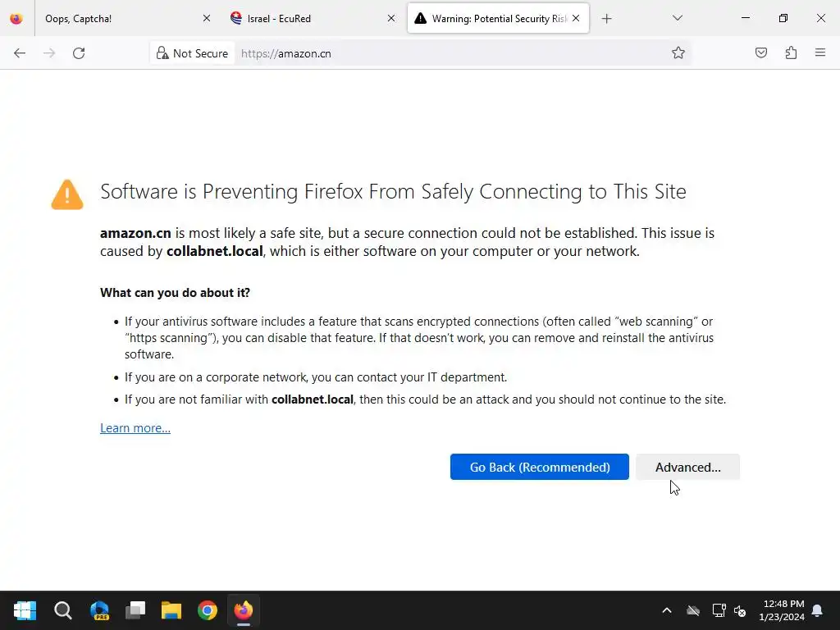
Task: Open Firefox View pinned icon
Action: [x=16, y=18]
